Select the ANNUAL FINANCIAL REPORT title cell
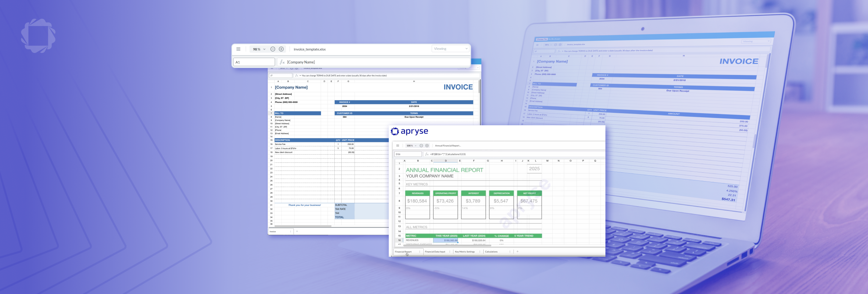 445,170
